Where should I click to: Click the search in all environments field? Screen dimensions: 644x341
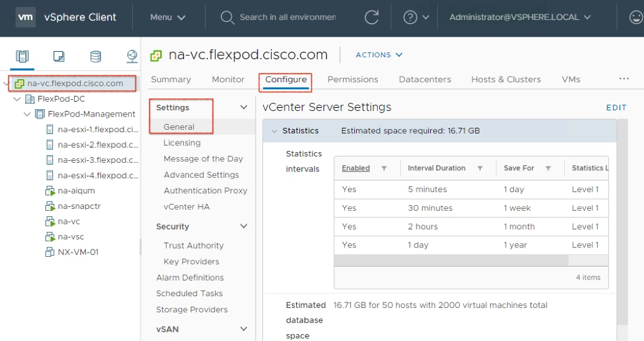pos(287,17)
